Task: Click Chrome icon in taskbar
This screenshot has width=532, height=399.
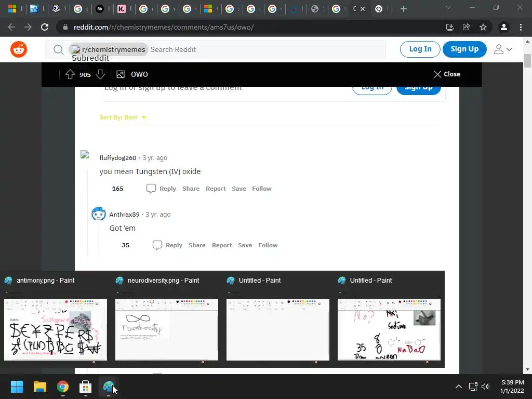Action: pos(63,387)
